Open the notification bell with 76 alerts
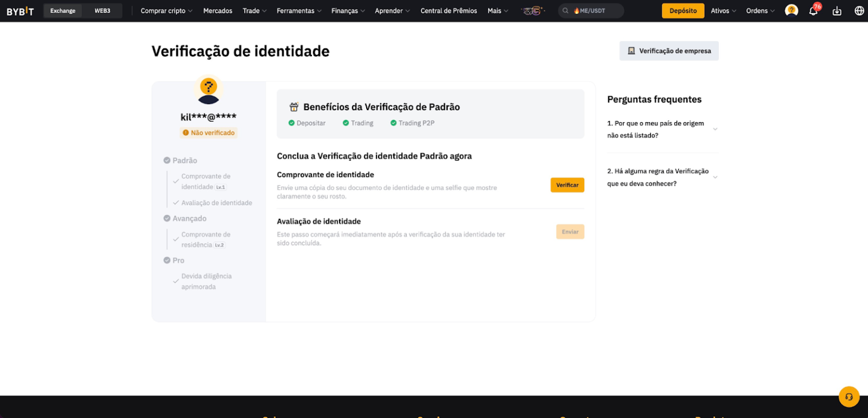 (x=814, y=10)
